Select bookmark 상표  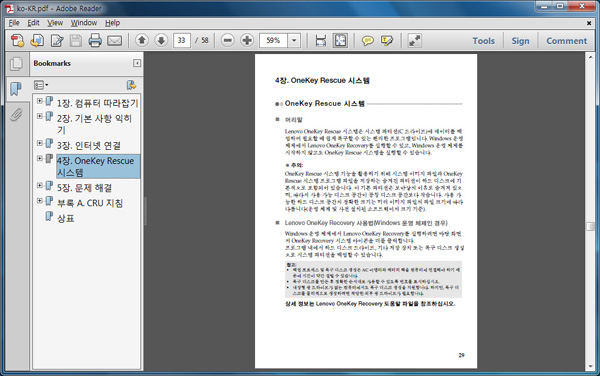(x=65, y=218)
